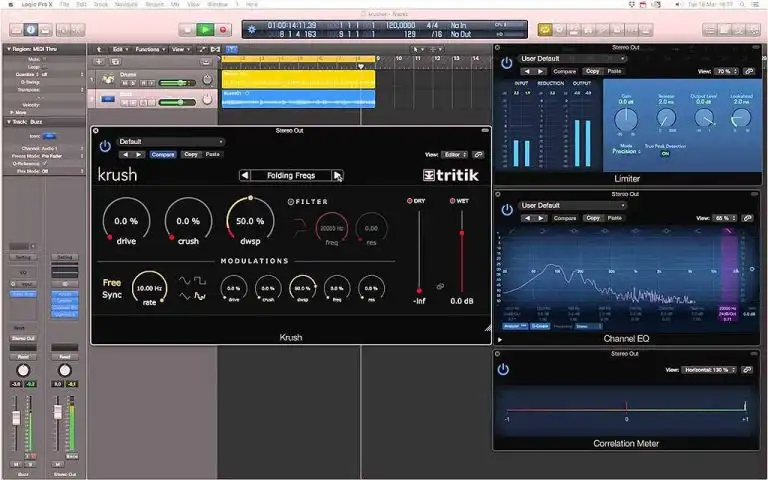Select the random waveform LFO shape in Krush
768x480 pixels.
coord(200,296)
